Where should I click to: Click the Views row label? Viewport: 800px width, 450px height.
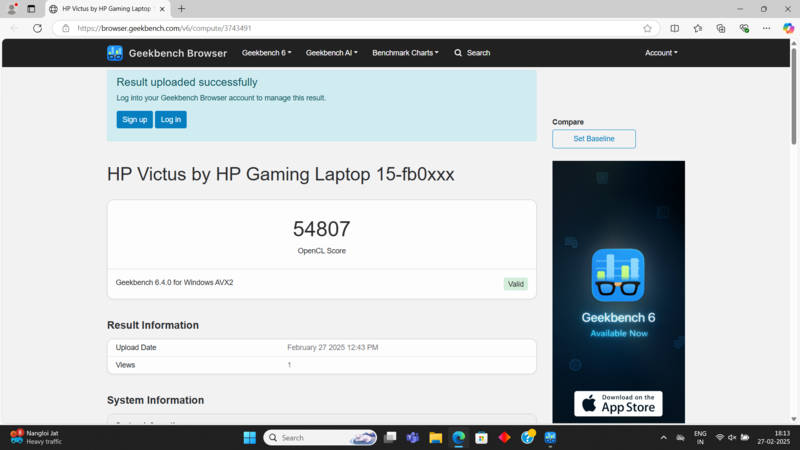[x=126, y=365]
